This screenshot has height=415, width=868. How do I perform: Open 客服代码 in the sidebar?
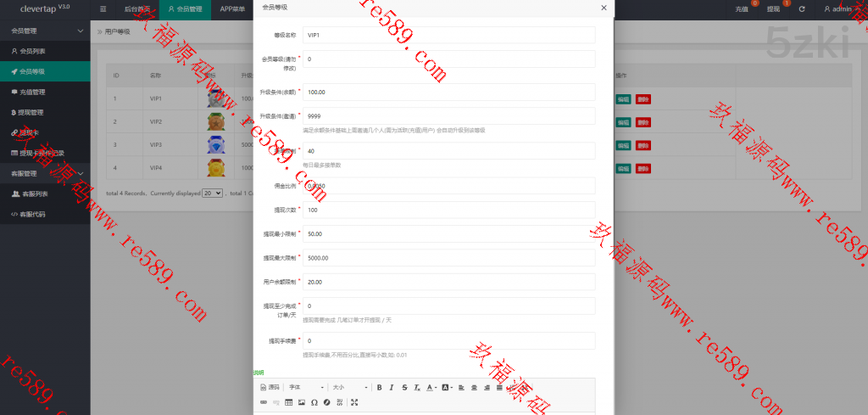(45, 215)
